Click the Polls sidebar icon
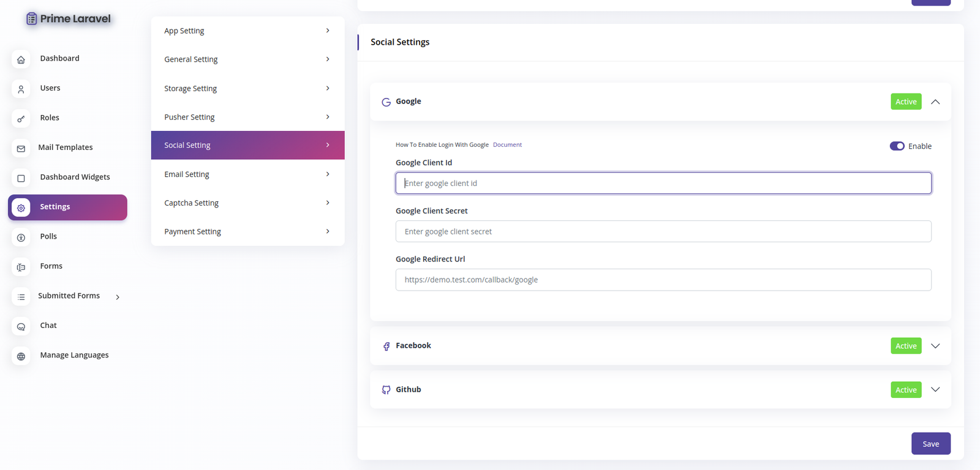Viewport: 980px width, 470px height. pyautogui.click(x=21, y=237)
